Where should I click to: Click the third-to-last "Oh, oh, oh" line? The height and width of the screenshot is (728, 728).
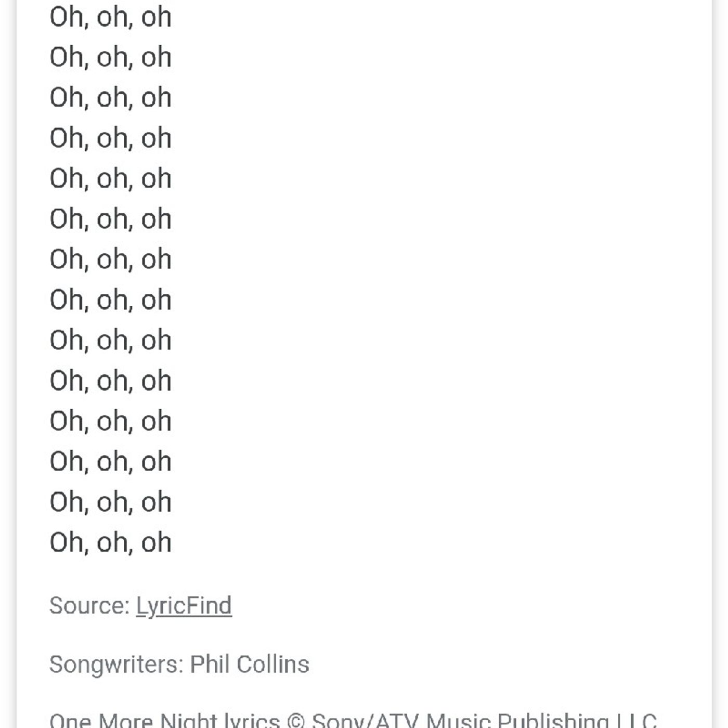(x=110, y=462)
